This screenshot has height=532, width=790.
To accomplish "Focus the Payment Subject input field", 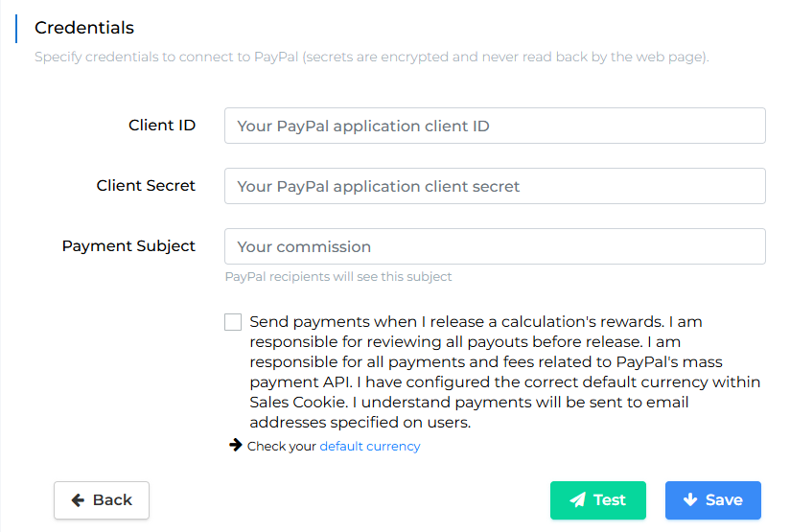I will tap(495, 246).
